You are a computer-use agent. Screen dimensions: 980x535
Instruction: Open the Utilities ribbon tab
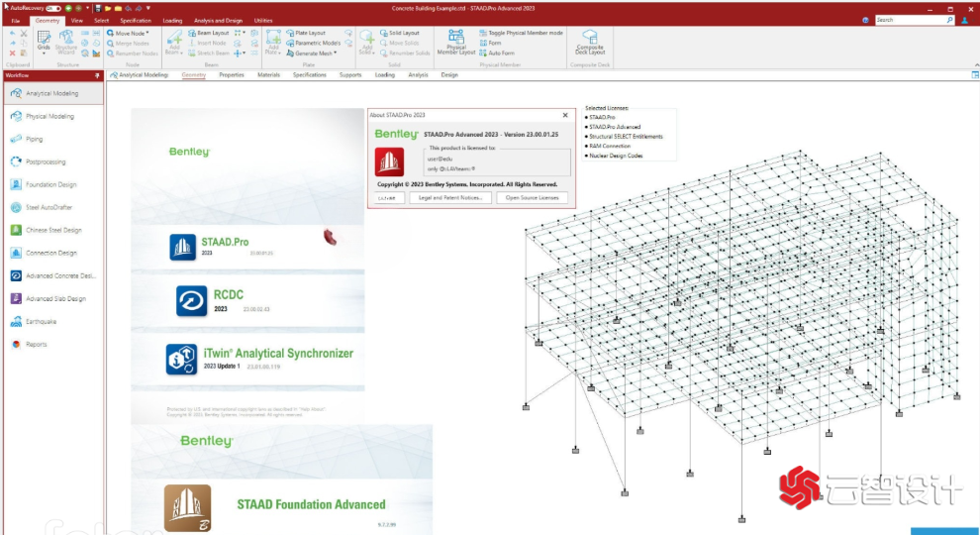[x=263, y=21]
